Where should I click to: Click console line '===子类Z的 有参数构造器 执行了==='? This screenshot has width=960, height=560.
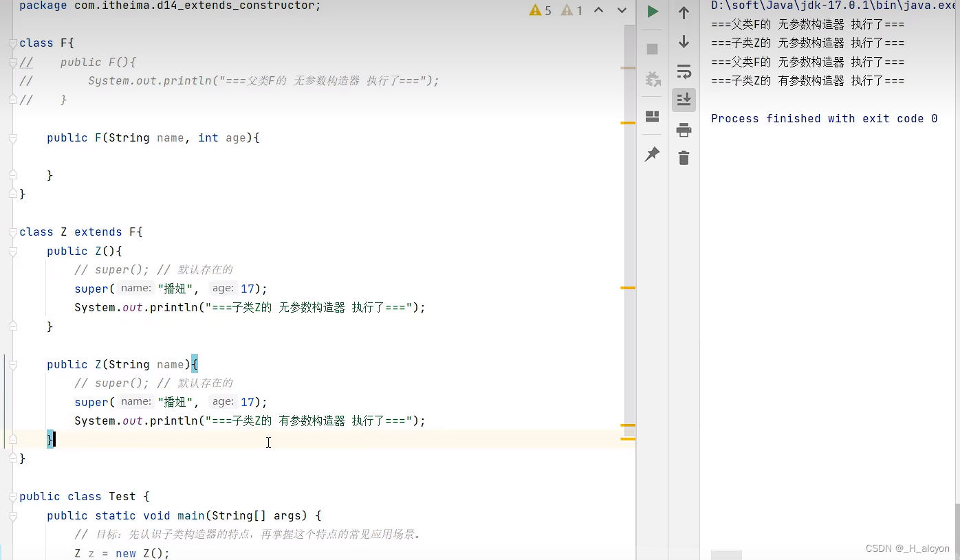pyautogui.click(x=807, y=81)
